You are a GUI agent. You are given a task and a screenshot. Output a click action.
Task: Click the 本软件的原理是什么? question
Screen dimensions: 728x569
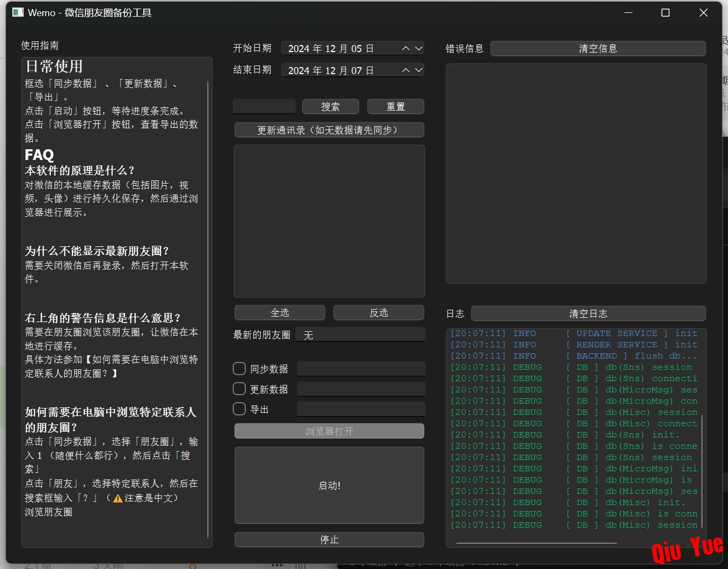tap(79, 170)
